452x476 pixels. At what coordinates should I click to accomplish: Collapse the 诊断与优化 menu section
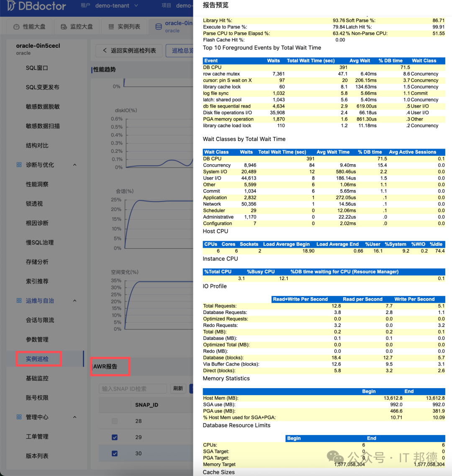(x=74, y=165)
